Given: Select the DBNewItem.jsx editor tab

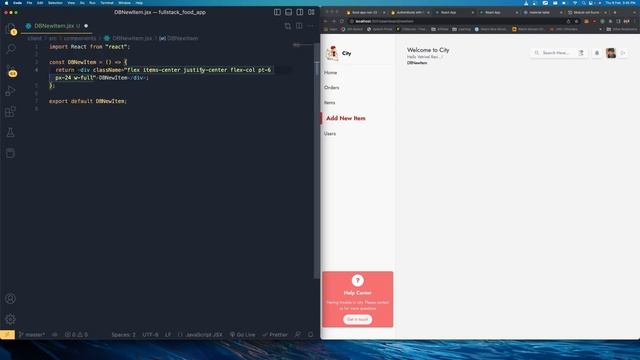Looking at the screenshot, I should (x=56, y=26).
